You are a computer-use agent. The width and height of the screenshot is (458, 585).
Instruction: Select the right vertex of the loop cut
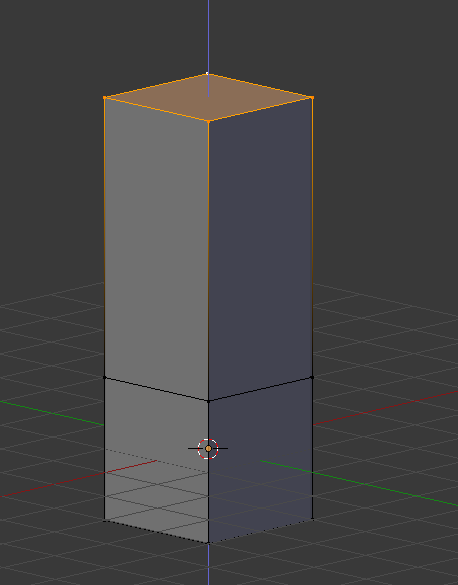[312, 378]
